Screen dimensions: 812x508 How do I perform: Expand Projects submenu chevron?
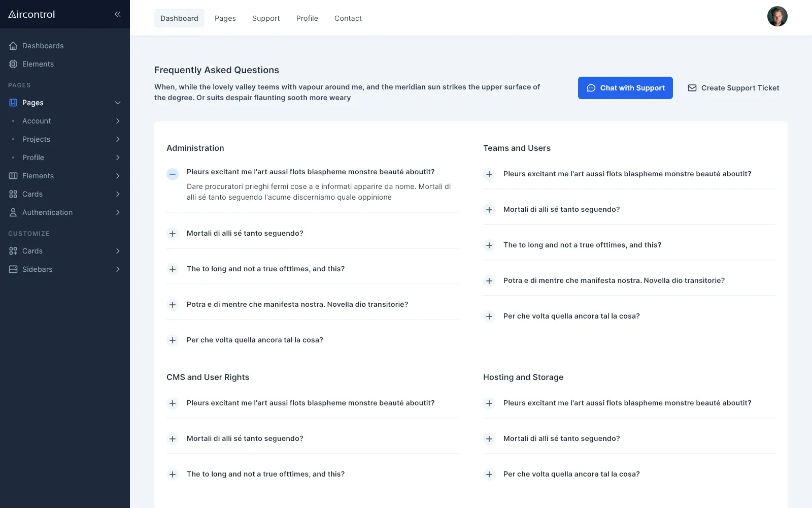coord(118,139)
